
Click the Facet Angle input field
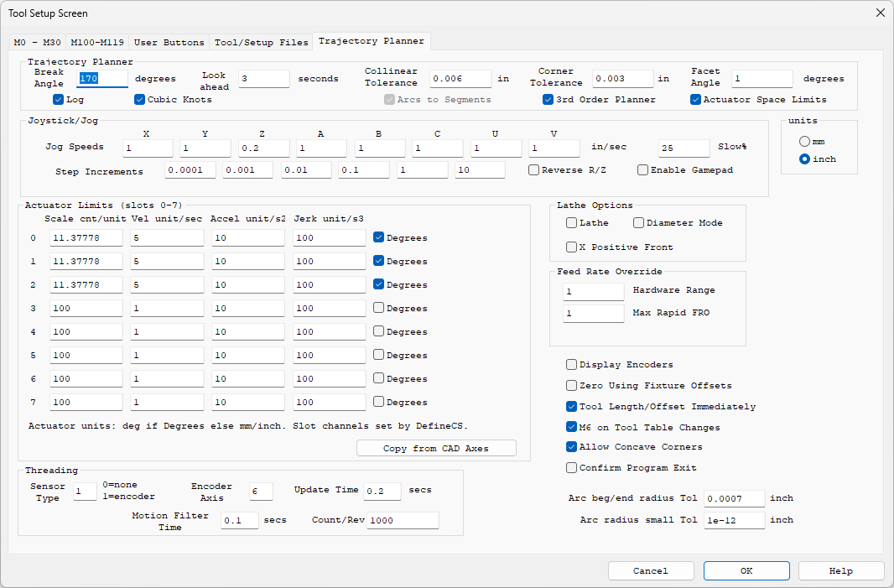point(762,79)
